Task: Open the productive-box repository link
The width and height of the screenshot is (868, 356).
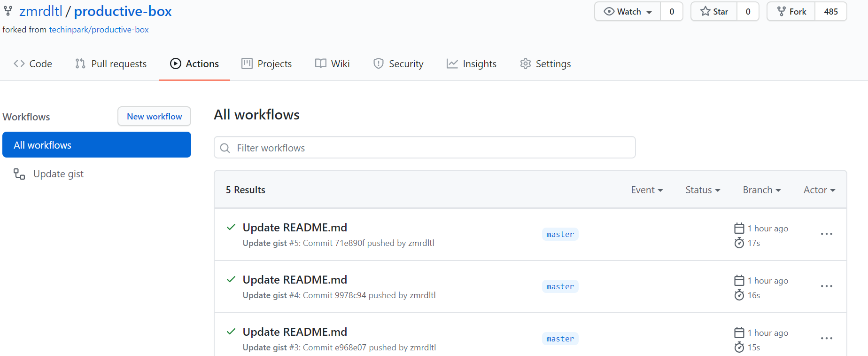Action: pos(123,11)
